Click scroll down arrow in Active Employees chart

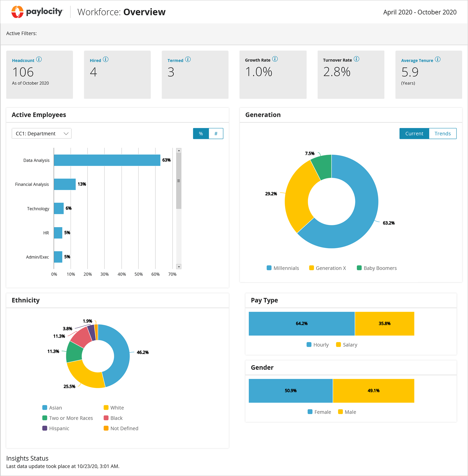click(179, 267)
